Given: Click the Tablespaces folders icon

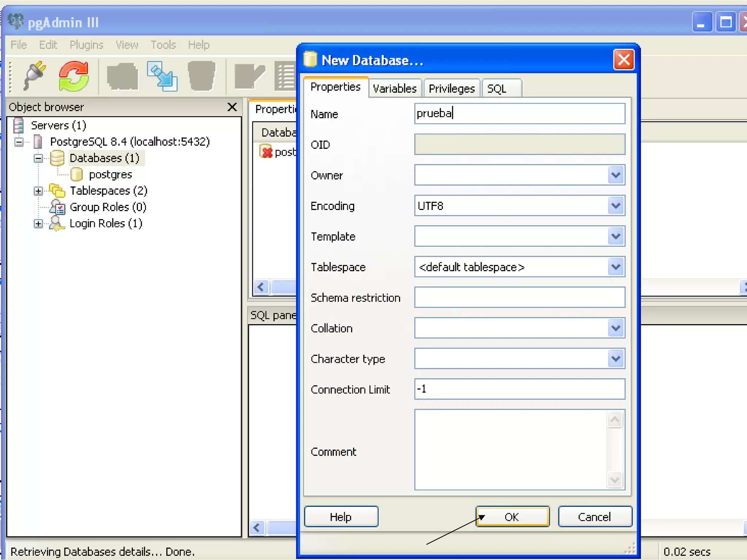Looking at the screenshot, I should pyautogui.click(x=57, y=191).
